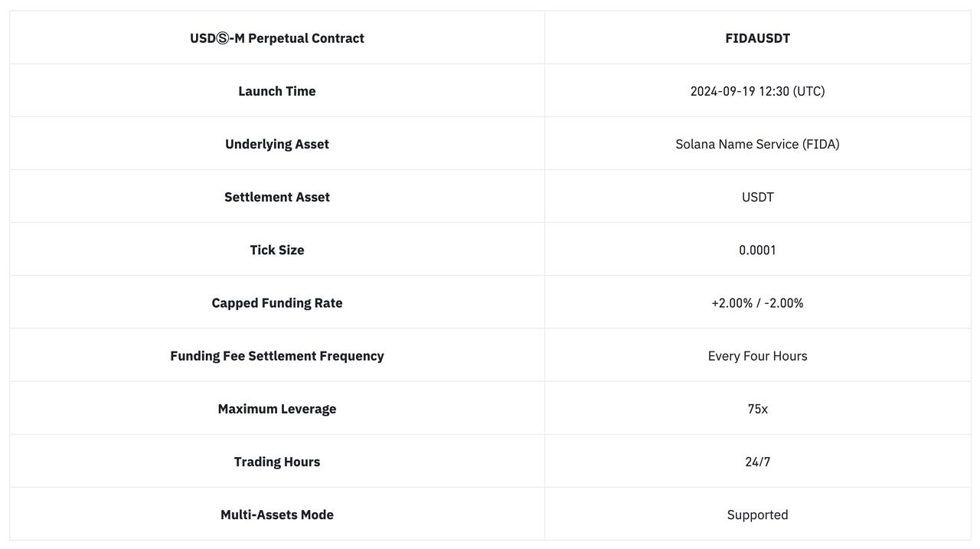Select the 0.0001 tick size value
980x549 pixels.
point(758,250)
